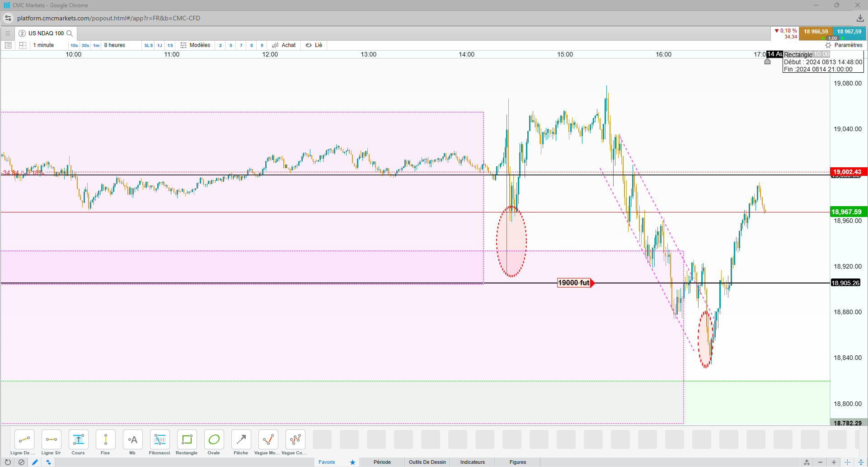
Task: Open the Paramètres settings
Action: tap(844, 45)
